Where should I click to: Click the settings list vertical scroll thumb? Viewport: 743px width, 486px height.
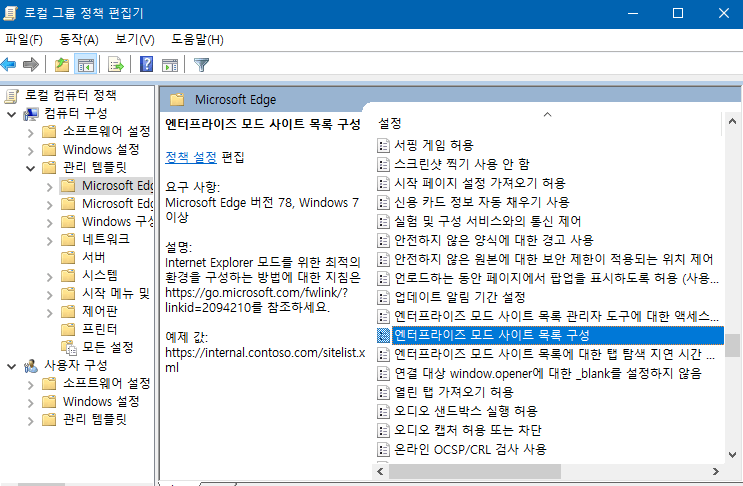[732, 345]
